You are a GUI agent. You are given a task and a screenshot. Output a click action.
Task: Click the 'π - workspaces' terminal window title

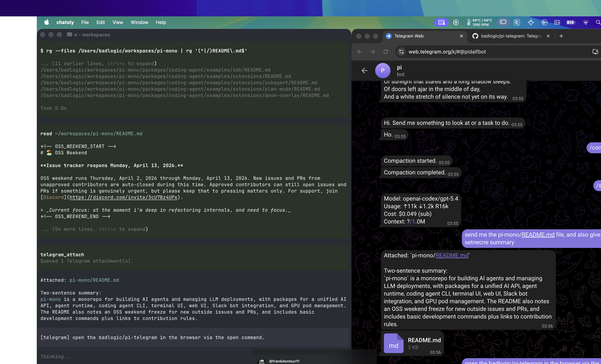click(x=92, y=35)
